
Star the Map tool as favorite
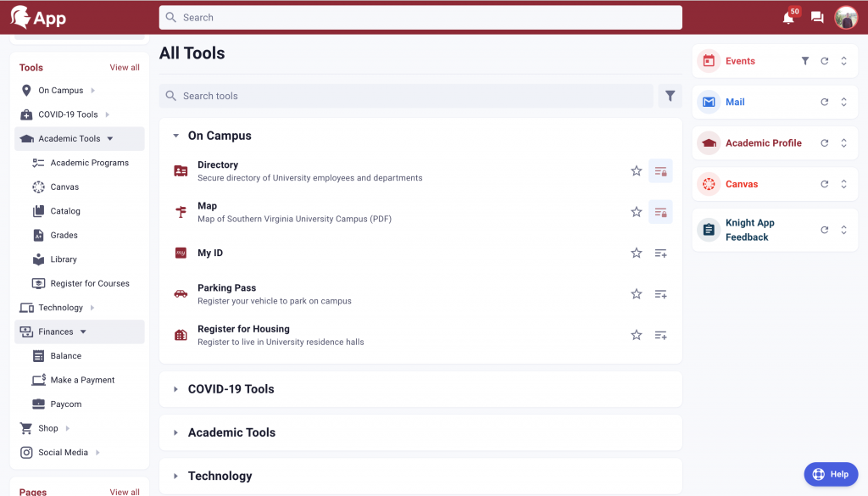click(x=636, y=212)
